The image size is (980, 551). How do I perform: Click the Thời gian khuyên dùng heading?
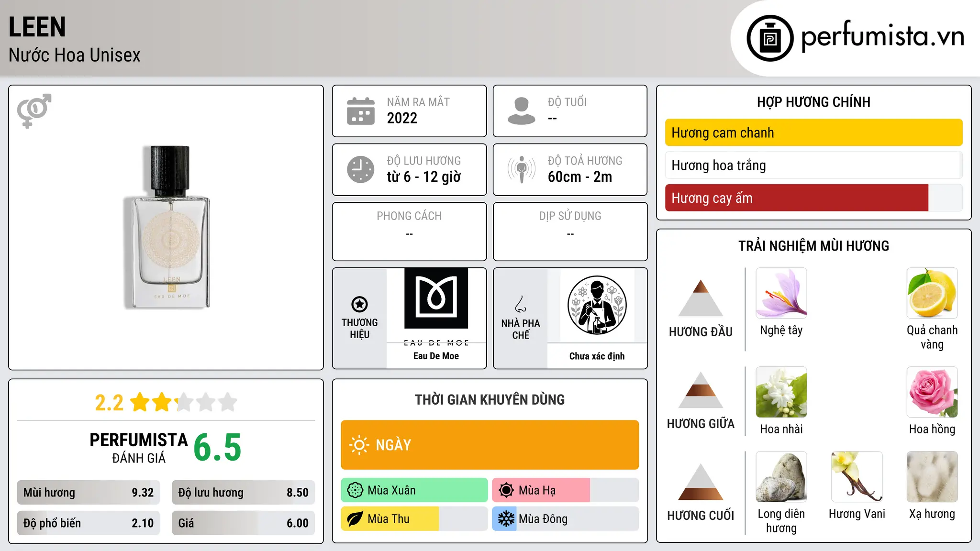[490, 399]
